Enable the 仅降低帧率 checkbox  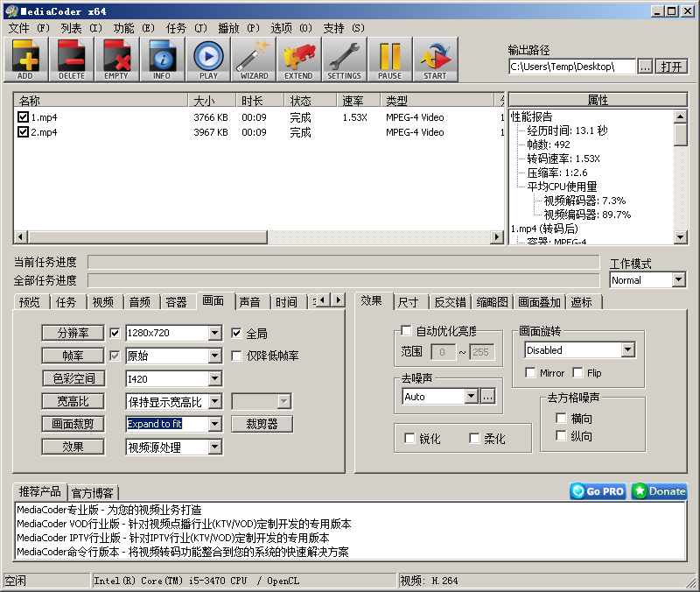click(236, 356)
